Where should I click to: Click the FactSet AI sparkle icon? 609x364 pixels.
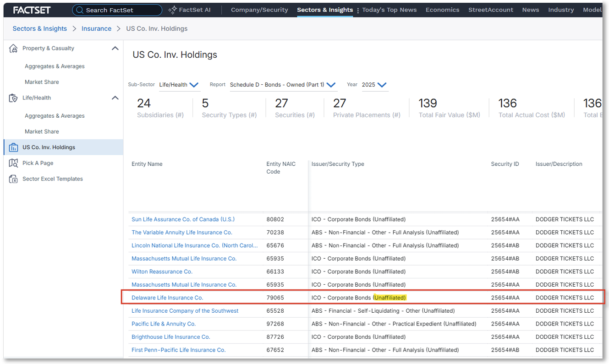point(172,10)
